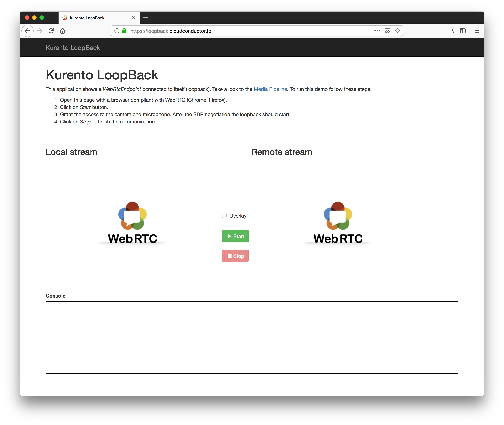Open page actions three-dot menu

coord(377,31)
